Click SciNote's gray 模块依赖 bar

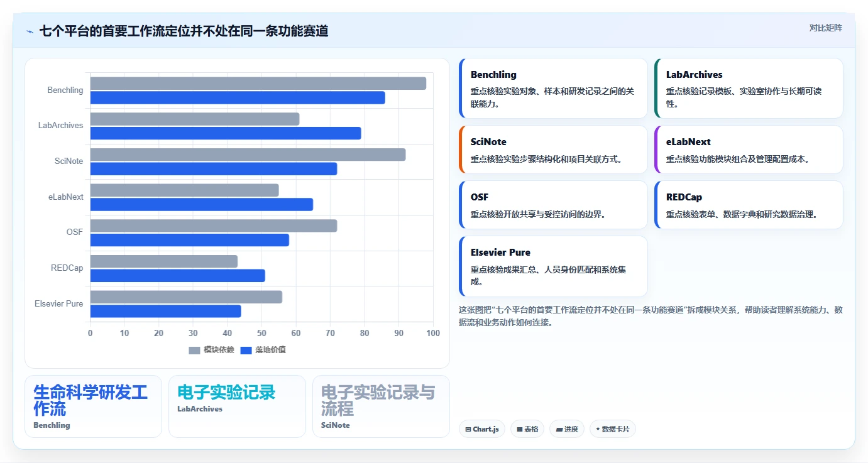click(x=248, y=155)
